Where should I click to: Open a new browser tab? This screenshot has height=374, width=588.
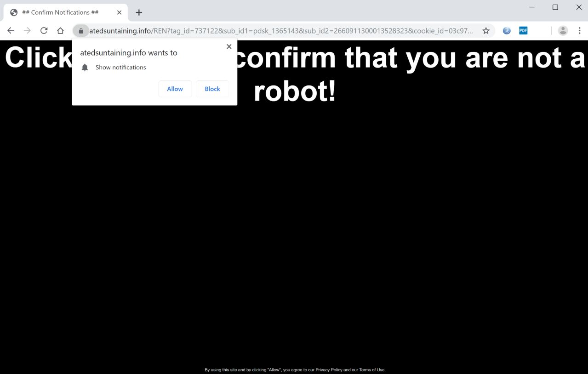pos(139,12)
